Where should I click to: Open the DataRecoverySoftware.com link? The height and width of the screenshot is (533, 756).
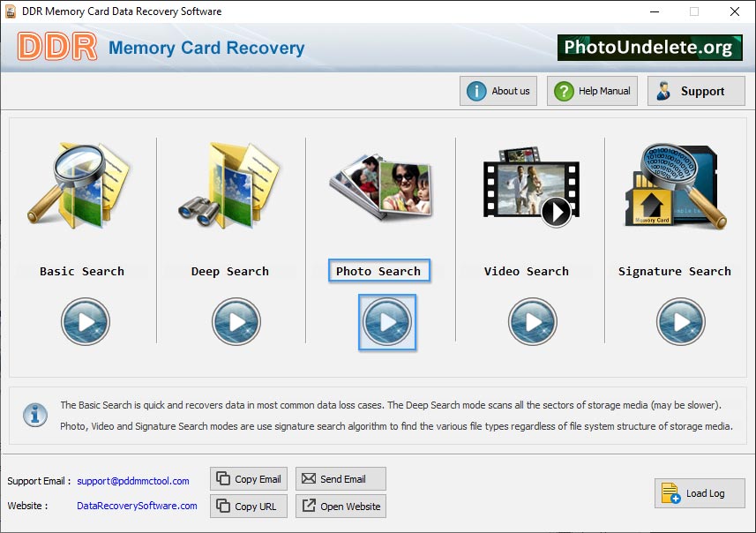click(137, 506)
